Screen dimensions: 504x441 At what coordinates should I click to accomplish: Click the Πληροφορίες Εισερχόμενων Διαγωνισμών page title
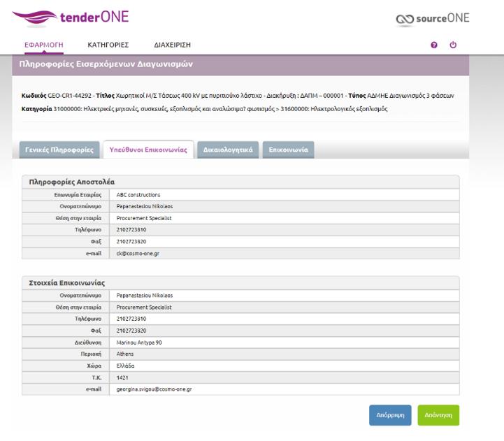[106, 64]
